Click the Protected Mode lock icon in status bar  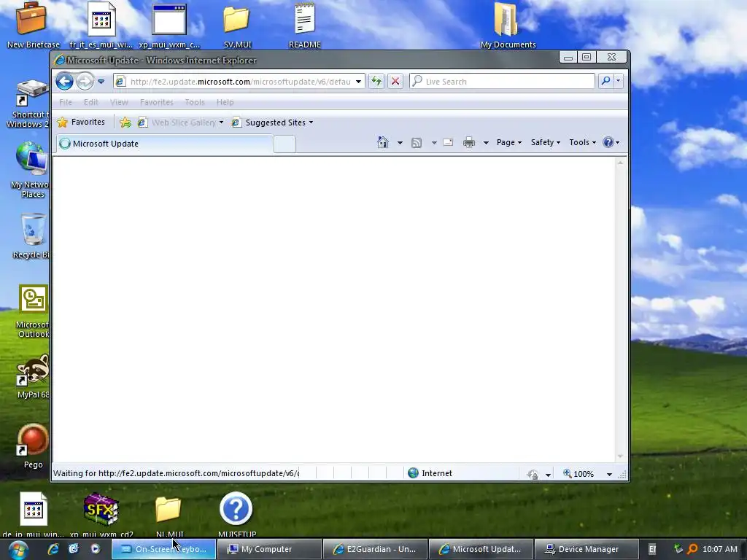[533, 474]
